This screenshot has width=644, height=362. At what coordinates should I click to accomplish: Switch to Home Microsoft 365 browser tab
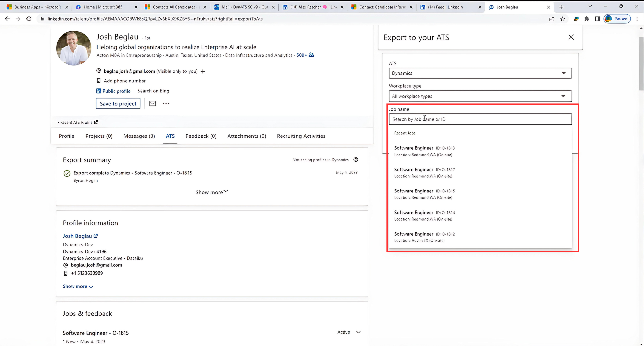click(x=107, y=7)
